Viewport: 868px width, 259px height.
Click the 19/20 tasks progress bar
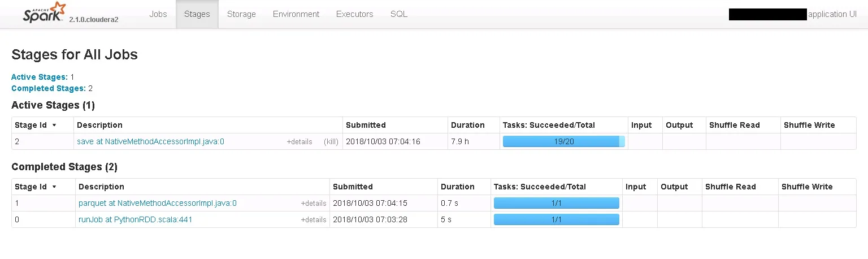(563, 141)
